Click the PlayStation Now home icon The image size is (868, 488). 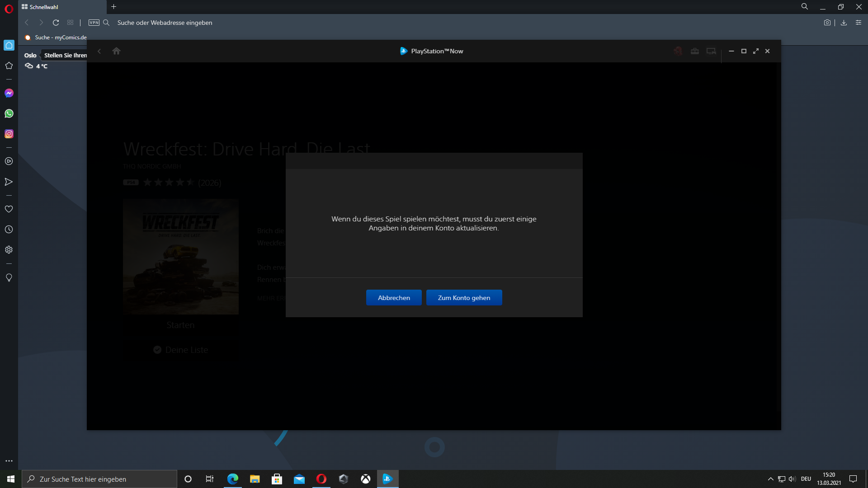click(x=116, y=51)
